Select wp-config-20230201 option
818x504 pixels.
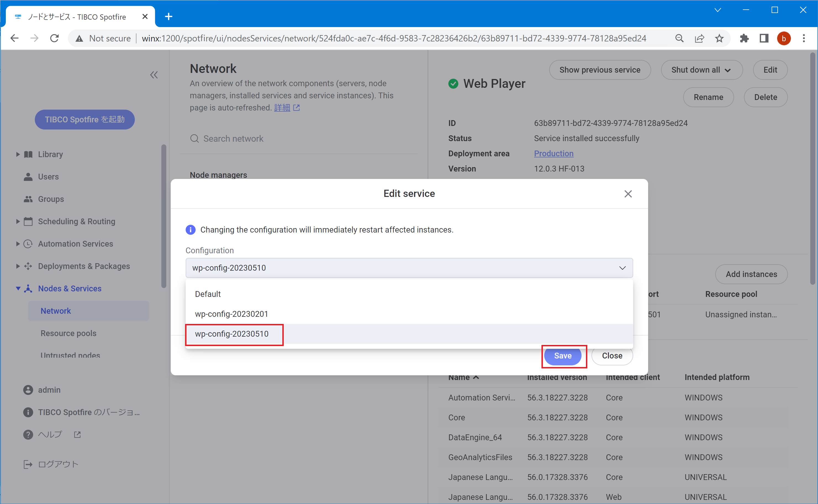click(x=409, y=314)
